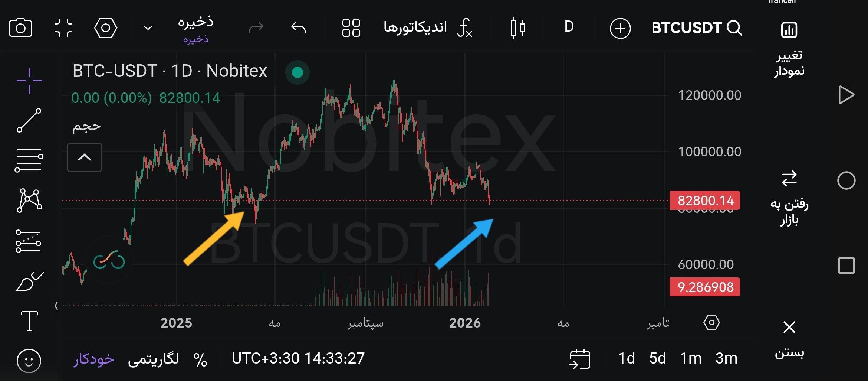Open the Indicators (اندیکاتورها) menu

(x=428, y=27)
